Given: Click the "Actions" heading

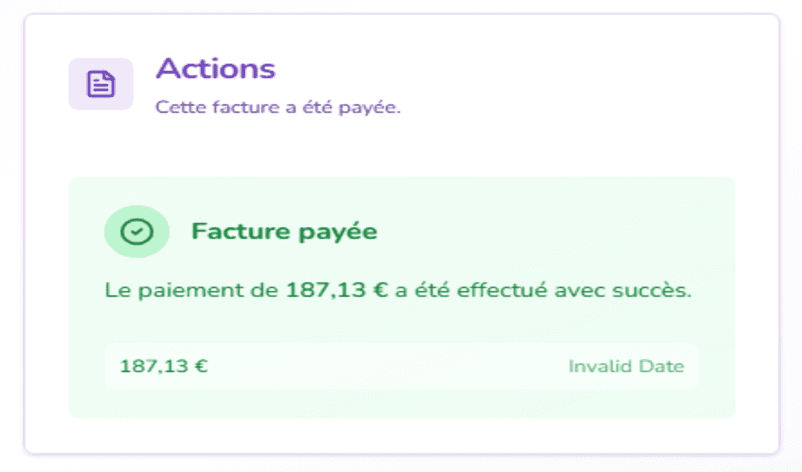Looking at the screenshot, I should tap(215, 69).
